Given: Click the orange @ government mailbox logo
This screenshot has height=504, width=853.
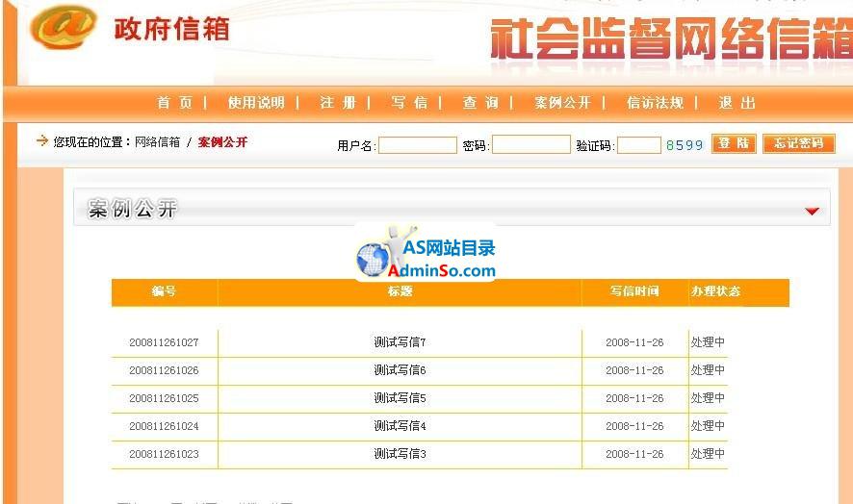Looking at the screenshot, I should tap(64, 27).
